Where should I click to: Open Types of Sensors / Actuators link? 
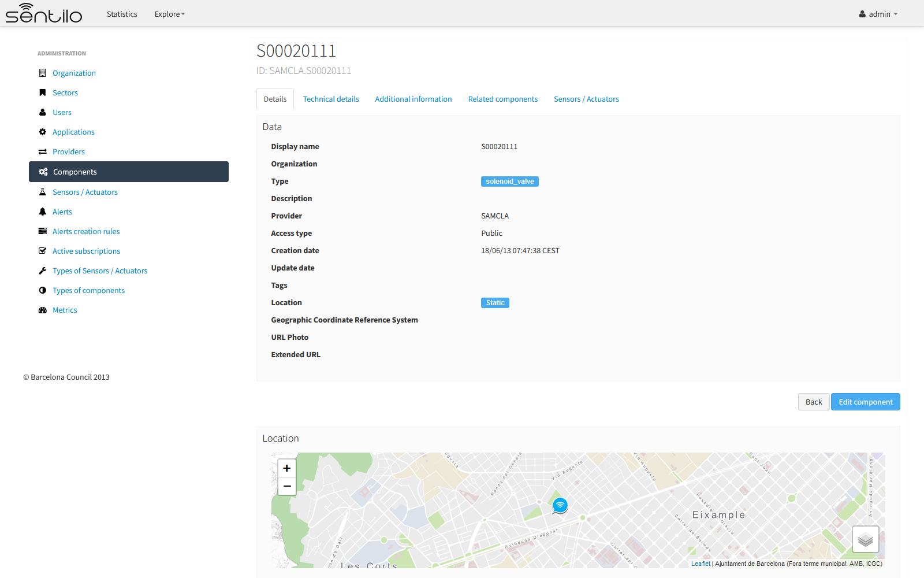click(100, 271)
